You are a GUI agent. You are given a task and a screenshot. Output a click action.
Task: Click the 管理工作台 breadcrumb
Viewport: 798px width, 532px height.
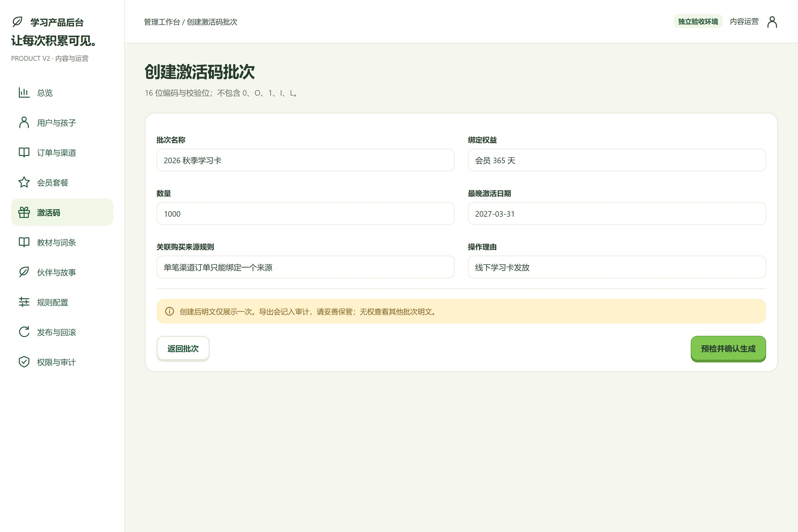(x=162, y=22)
